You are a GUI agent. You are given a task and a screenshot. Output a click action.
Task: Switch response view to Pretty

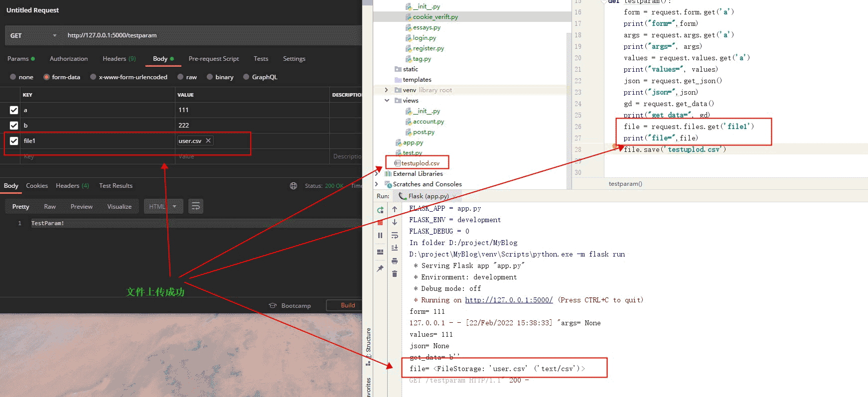pyautogui.click(x=21, y=207)
